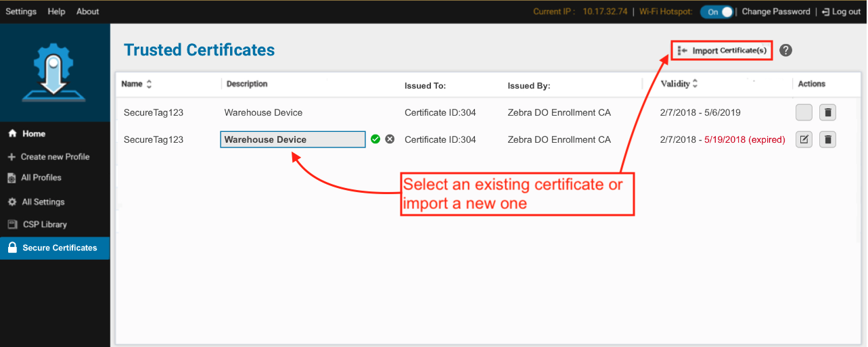Log out of the application
The width and height of the screenshot is (868, 347).
tap(842, 11)
